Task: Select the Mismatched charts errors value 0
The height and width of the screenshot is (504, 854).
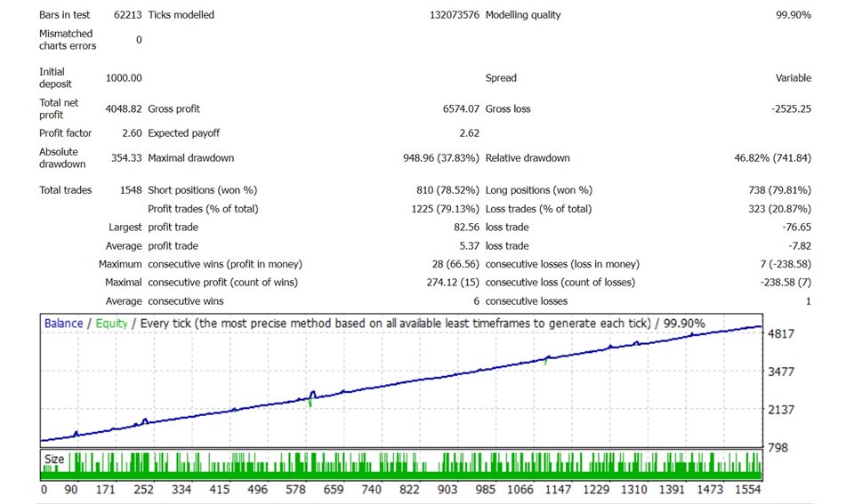Action: (139, 40)
